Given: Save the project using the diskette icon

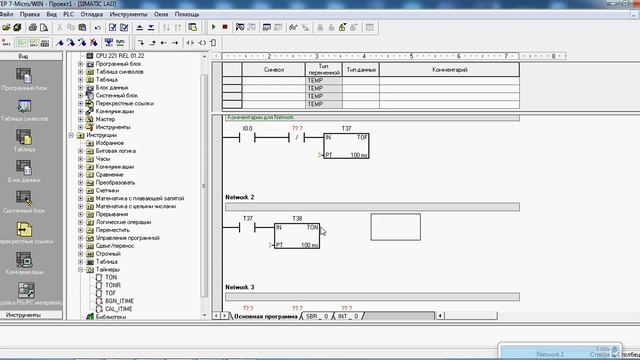Looking at the screenshot, I should pyautogui.click(x=17, y=27).
